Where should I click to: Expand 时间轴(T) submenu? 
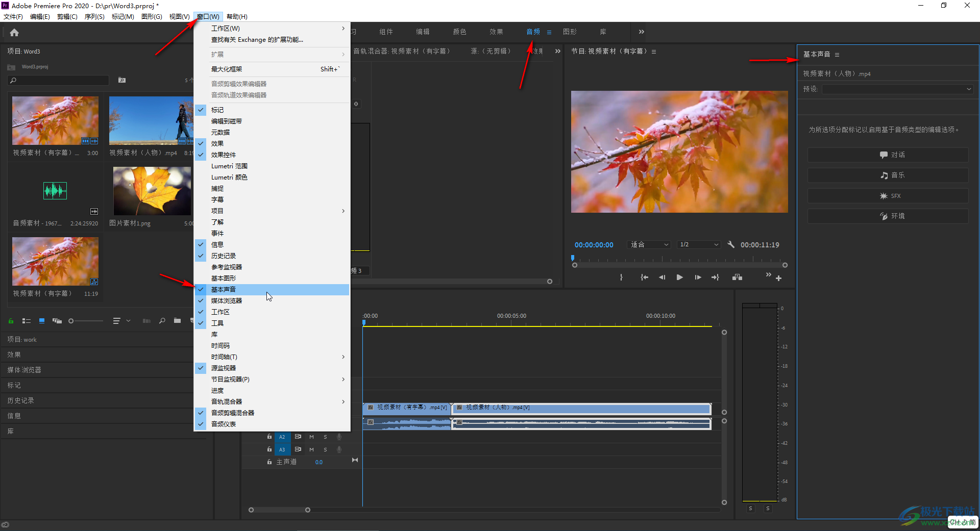click(x=272, y=357)
